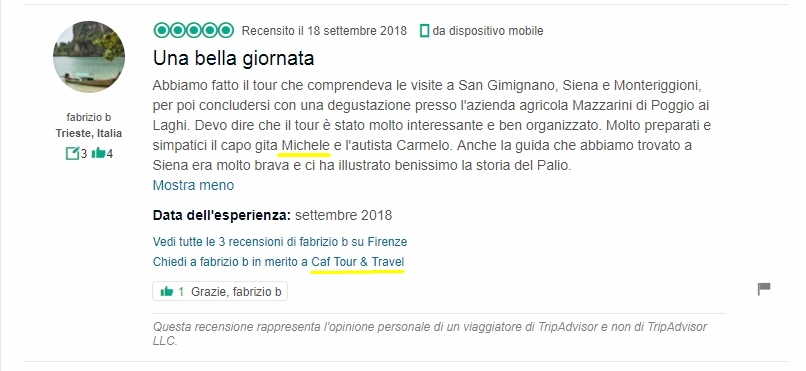Click the report flag icon

click(x=764, y=289)
